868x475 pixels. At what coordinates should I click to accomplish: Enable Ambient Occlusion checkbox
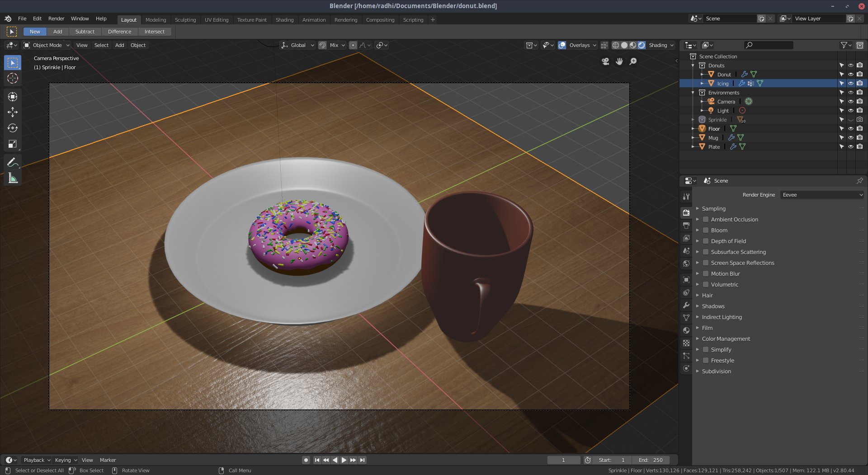(x=705, y=219)
